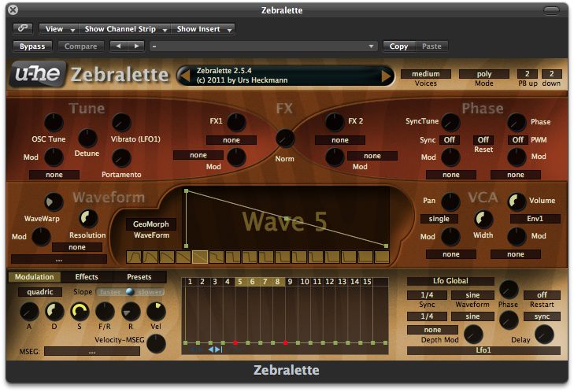574x392 pixels.
Task: Click the PB up value 2
Action: click(527, 74)
